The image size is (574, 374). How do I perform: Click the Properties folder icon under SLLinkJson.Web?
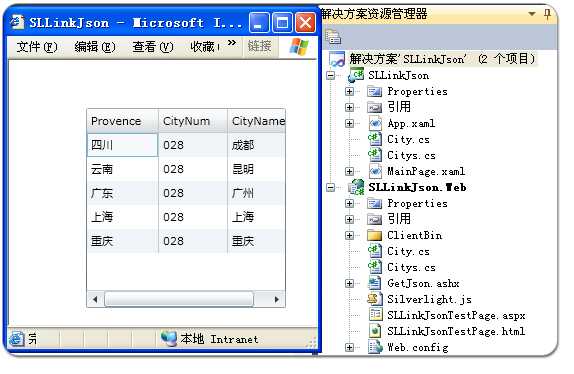[374, 203]
